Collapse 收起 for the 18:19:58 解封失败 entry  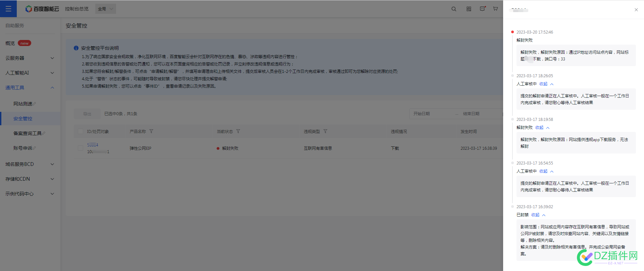click(x=542, y=128)
